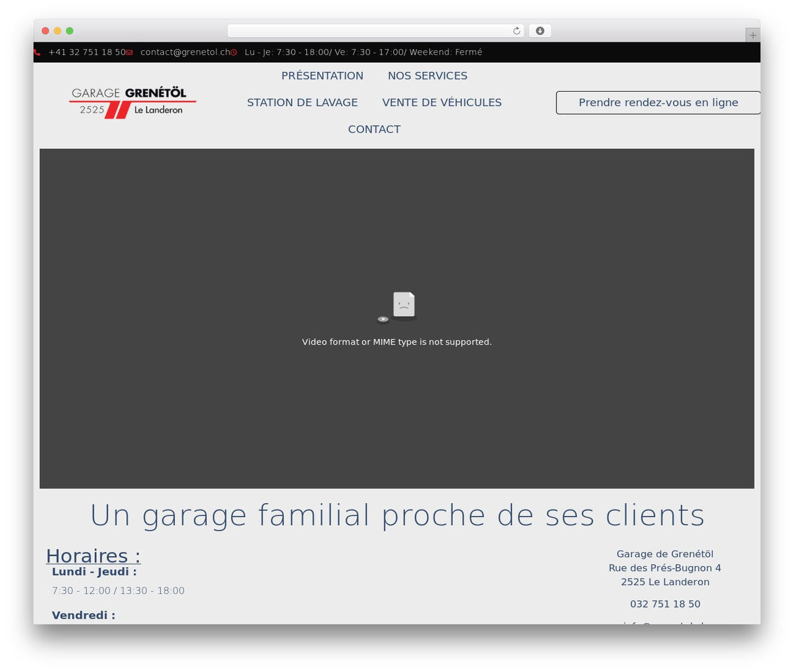Click the 'Horaires :' heading

pyautogui.click(x=93, y=555)
